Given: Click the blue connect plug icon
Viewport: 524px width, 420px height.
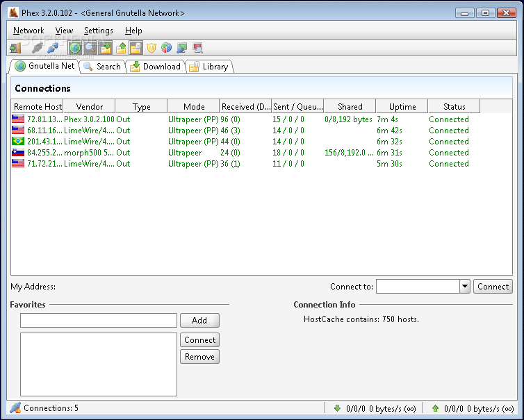Looking at the screenshot, I should (53, 48).
